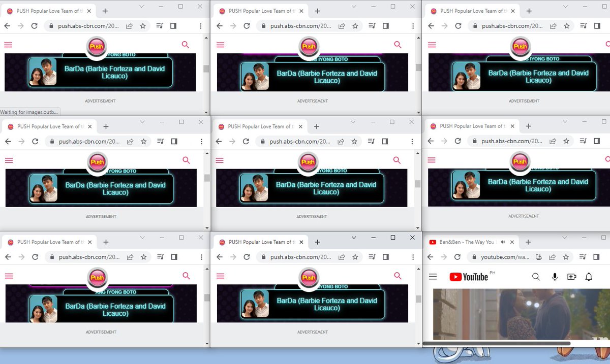
Task: Open tab search chevron in the YouTube window
Action: 565,238
